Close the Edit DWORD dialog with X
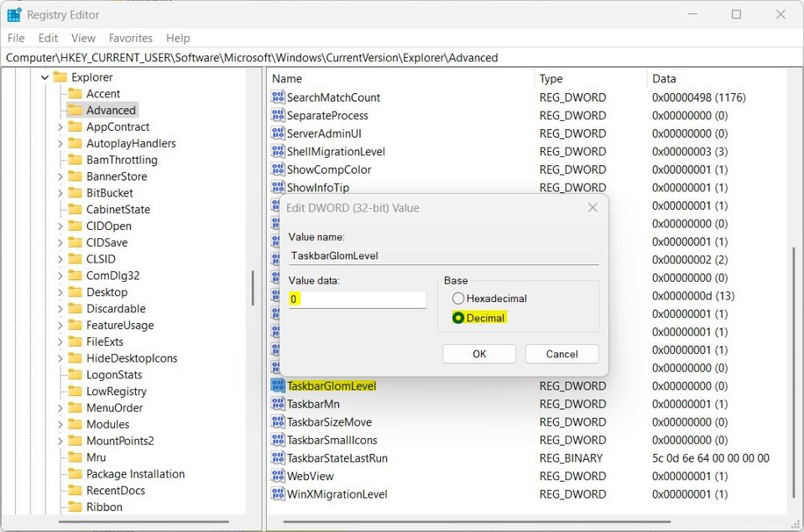 click(x=593, y=207)
